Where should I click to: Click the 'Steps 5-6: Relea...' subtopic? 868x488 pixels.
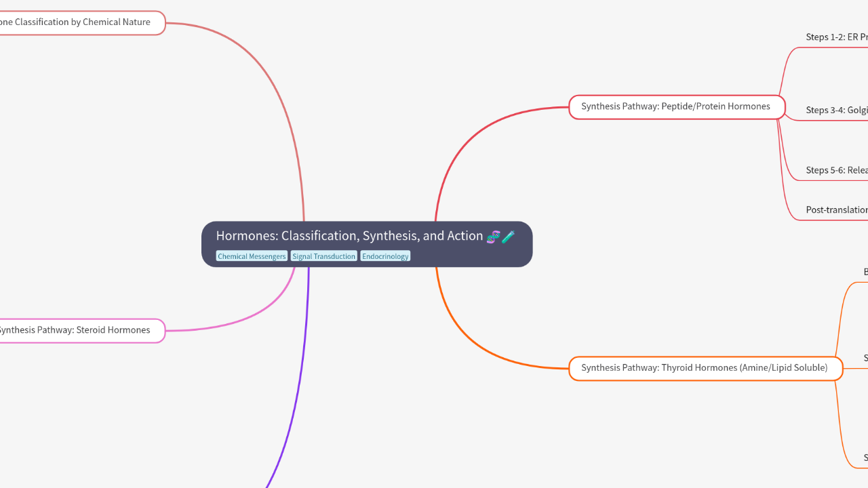[x=837, y=170]
